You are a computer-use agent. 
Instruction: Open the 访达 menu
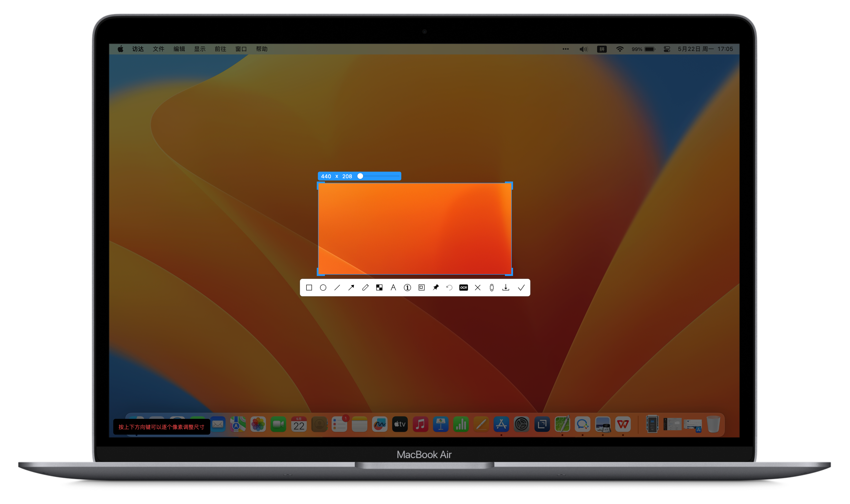tap(138, 49)
